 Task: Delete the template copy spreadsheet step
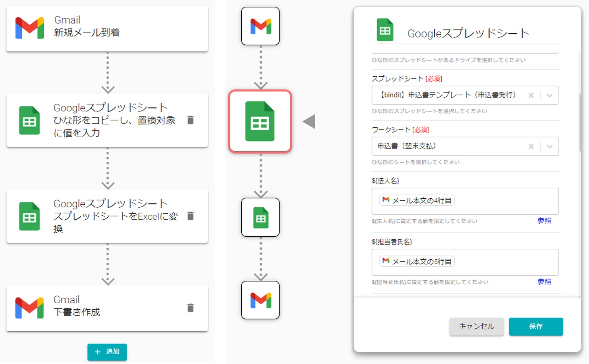click(190, 120)
